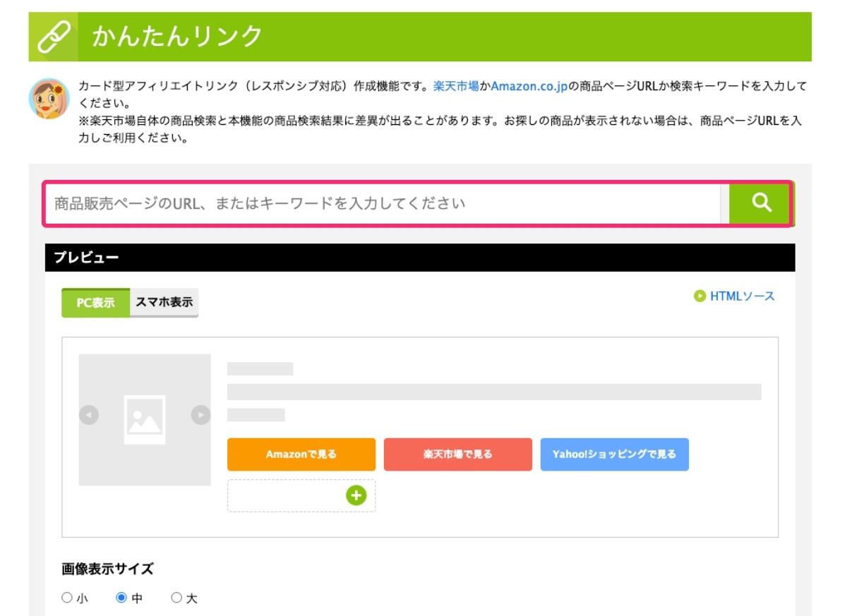Open the HTMLソース link

click(x=742, y=296)
